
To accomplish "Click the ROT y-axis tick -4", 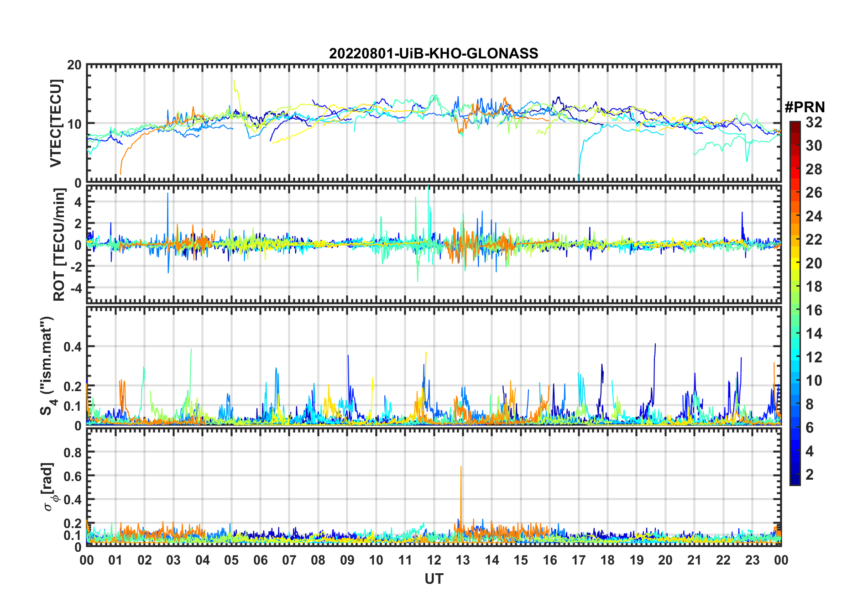I will point(76,288).
